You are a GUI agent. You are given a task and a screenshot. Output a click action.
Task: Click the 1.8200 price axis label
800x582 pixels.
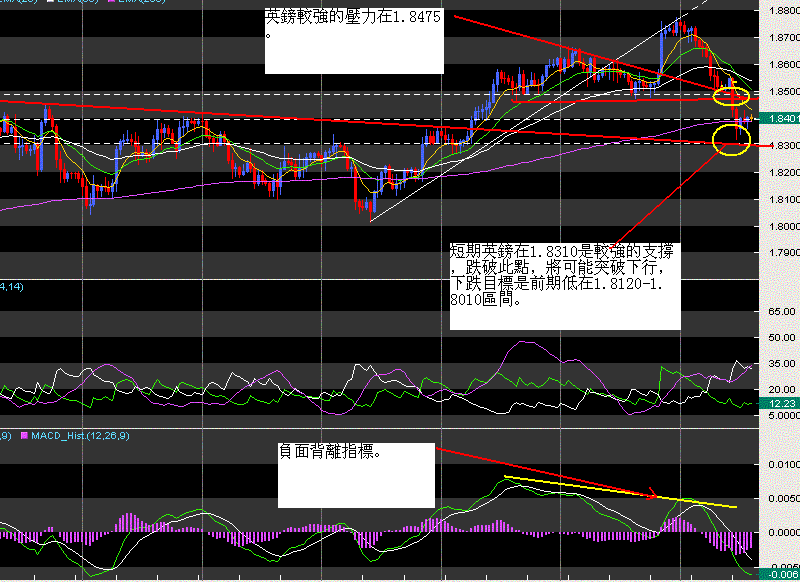point(784,172)
